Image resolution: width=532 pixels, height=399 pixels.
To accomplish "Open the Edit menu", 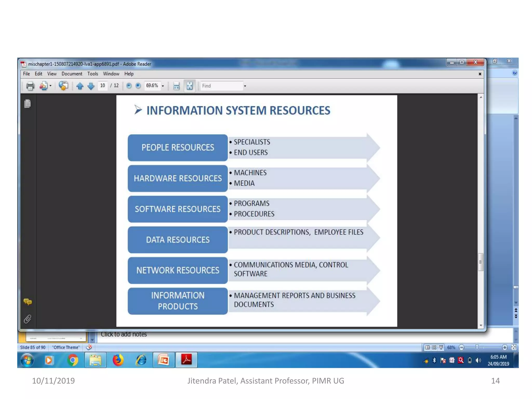I will coord(38,74).
